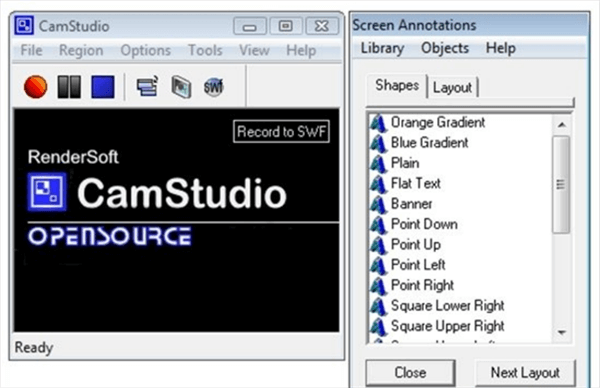600x388 pixels.
Task: Click the shape icon next to Banner
Action: coord(378,204)
